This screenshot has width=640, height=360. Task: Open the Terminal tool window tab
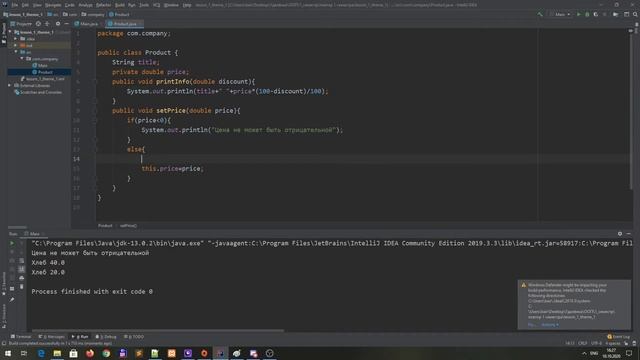tap(21, 337)
